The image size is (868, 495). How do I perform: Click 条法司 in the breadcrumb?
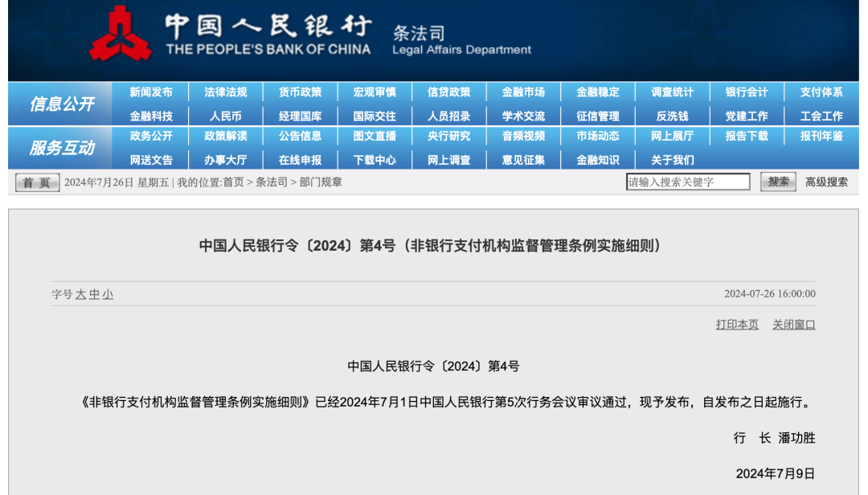(x=272, y=182)
